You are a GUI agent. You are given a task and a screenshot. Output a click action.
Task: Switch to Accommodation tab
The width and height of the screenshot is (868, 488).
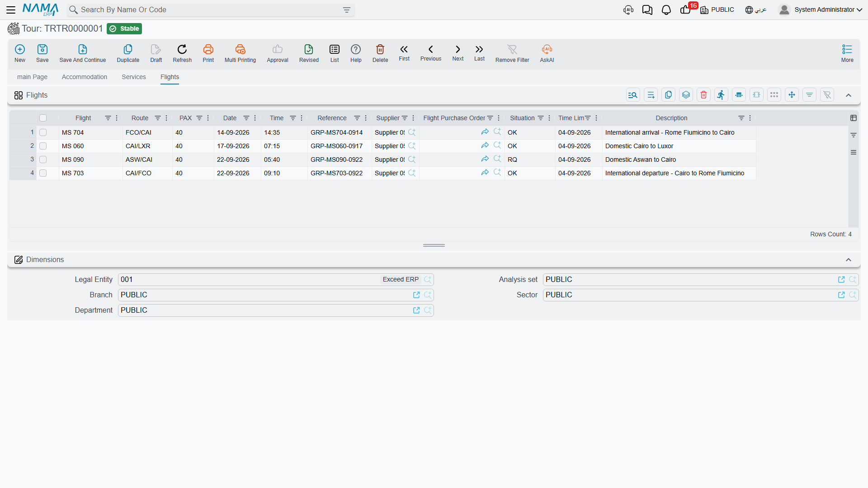[x=85, y=77]
